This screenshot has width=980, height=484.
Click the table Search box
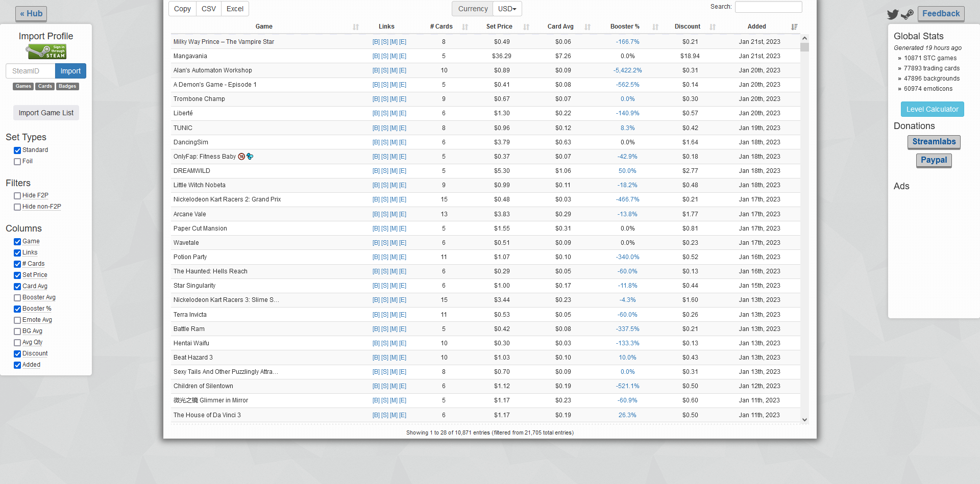768,7
